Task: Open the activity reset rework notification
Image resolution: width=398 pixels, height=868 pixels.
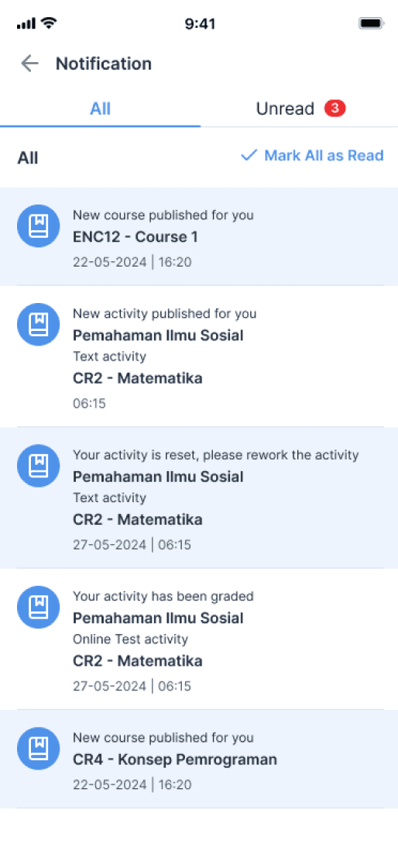Action: 199,498
